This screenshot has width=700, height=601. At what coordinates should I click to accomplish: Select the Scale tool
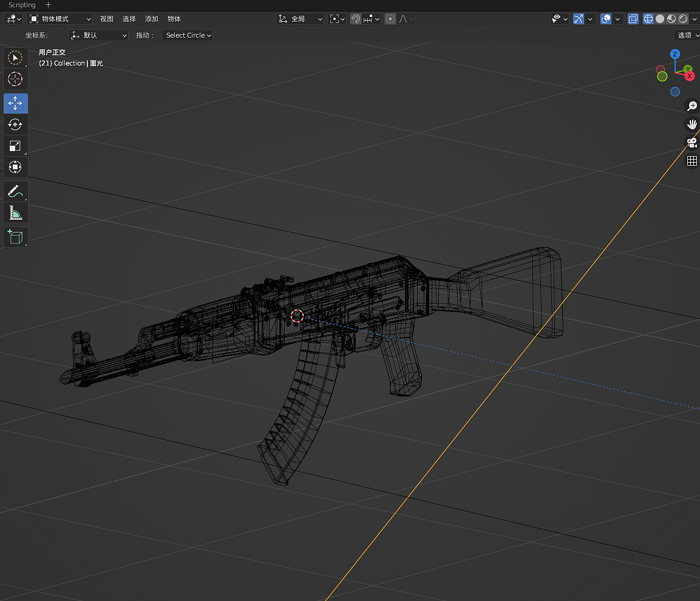click(x=15, y=146)
